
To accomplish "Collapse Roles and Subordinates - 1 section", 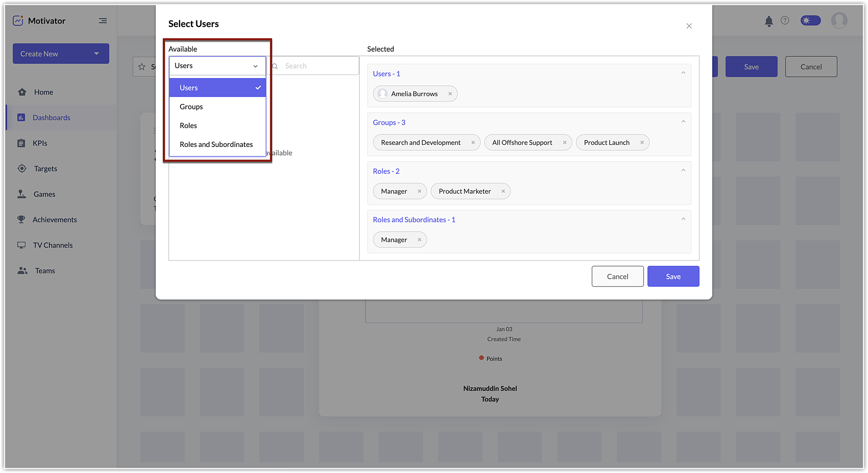I will 683,219.
